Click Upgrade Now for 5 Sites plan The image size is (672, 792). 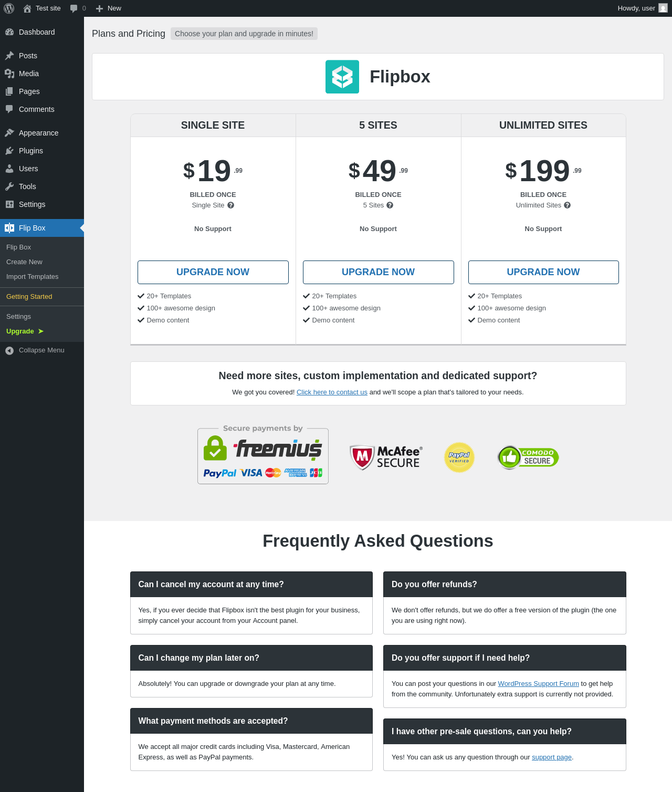click(x=379, y=272)
